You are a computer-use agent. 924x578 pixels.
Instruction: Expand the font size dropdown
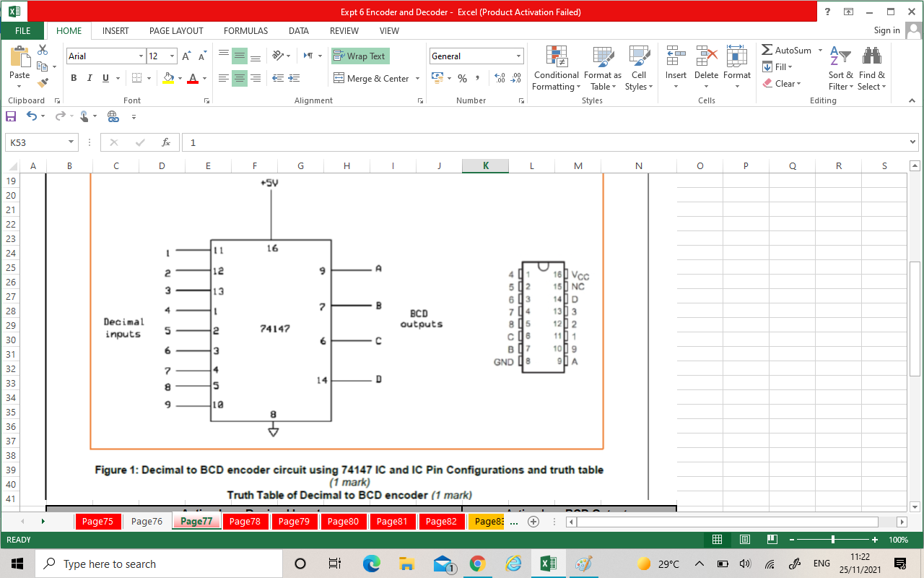point(172,56)
